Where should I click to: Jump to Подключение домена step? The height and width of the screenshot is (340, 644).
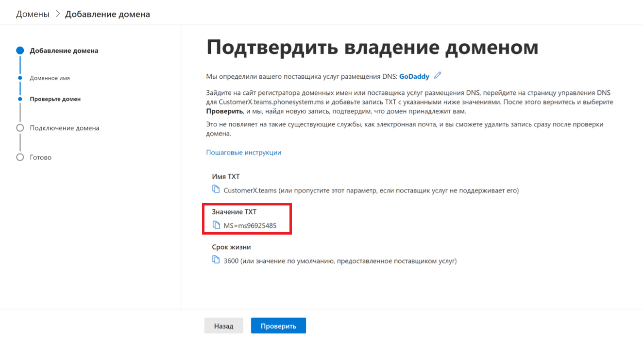click(x=64, y=128)
